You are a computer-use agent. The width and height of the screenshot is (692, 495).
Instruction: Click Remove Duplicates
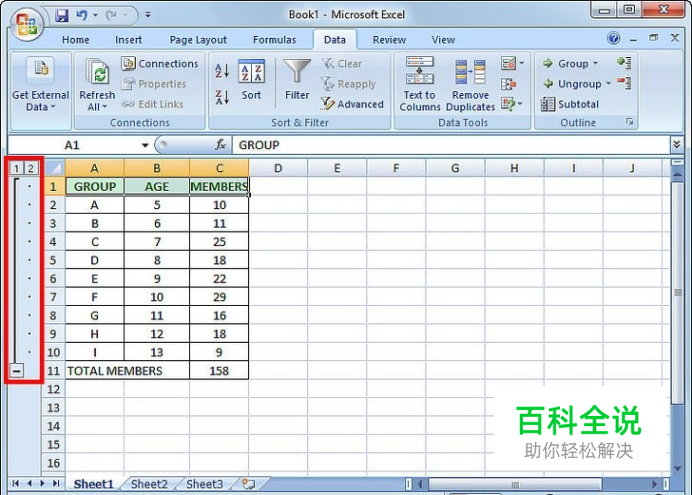470,85
